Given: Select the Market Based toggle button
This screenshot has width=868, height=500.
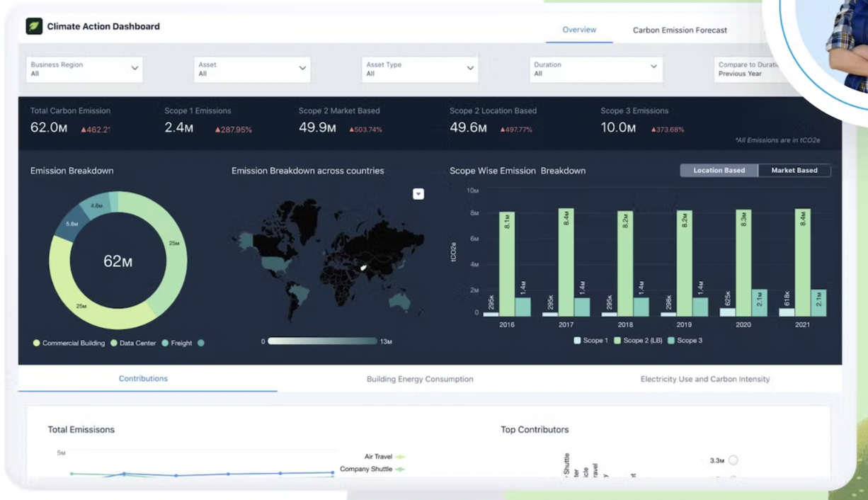Looking at the screenshot, I should [x=794, y=170].
